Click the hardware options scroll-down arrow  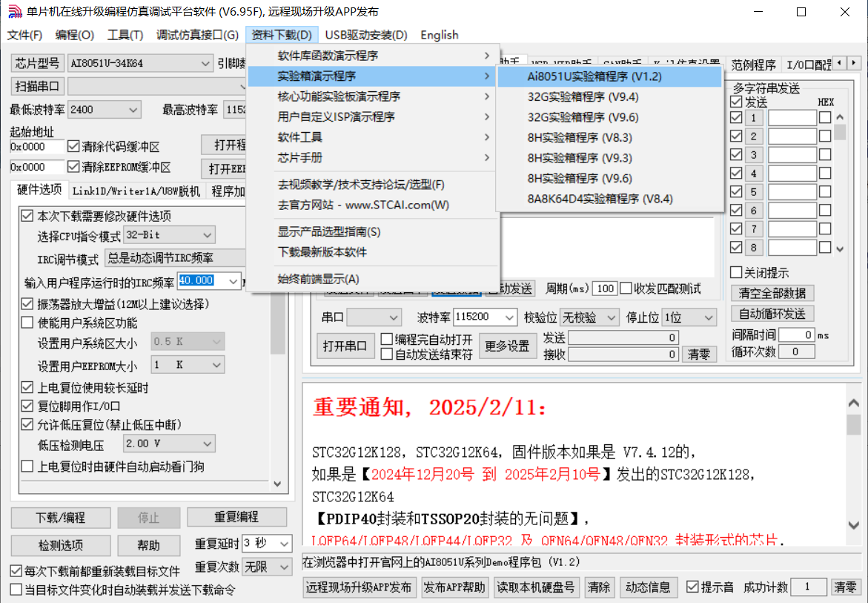point(277,484)
